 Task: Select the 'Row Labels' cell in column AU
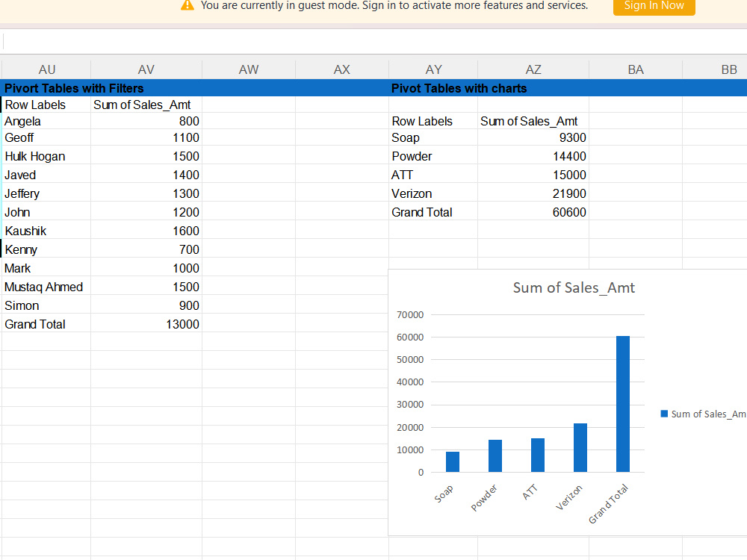(x=46, y=105)
